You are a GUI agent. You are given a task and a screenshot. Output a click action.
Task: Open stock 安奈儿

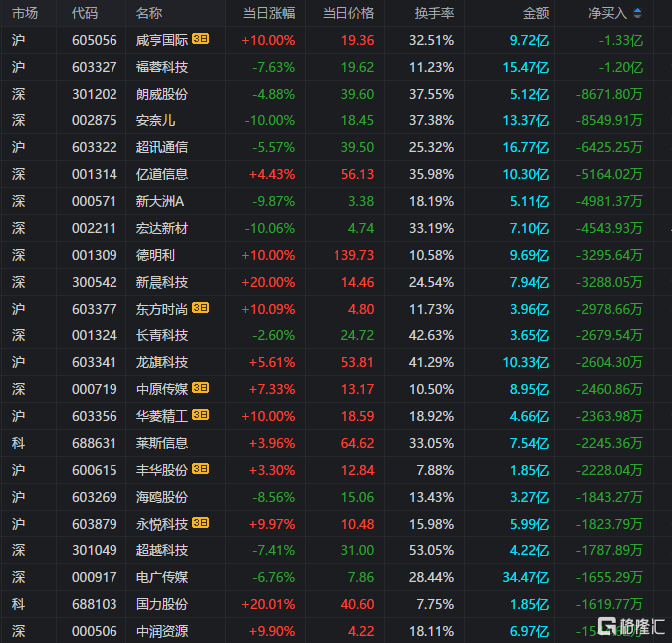click(x=155, y=120)
